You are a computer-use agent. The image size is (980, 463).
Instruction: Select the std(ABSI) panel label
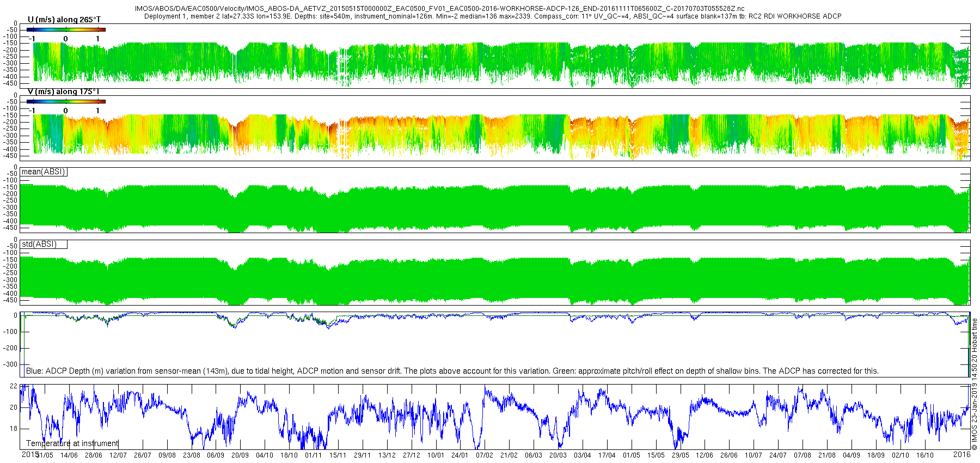44,244
